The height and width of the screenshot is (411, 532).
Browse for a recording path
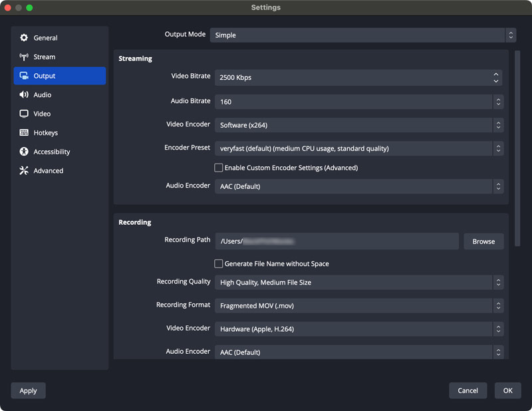click(x=483, y=241)
